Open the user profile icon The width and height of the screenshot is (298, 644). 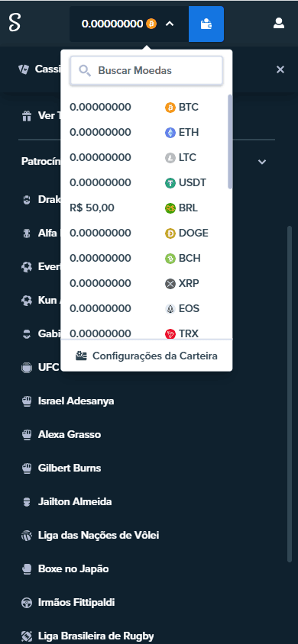[279, 24]
